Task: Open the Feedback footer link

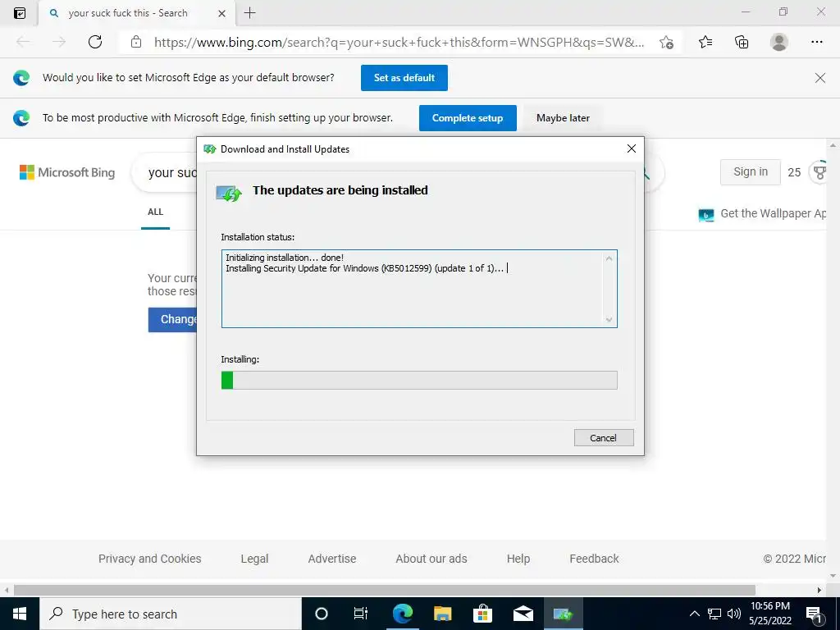Action: (594, 559)
